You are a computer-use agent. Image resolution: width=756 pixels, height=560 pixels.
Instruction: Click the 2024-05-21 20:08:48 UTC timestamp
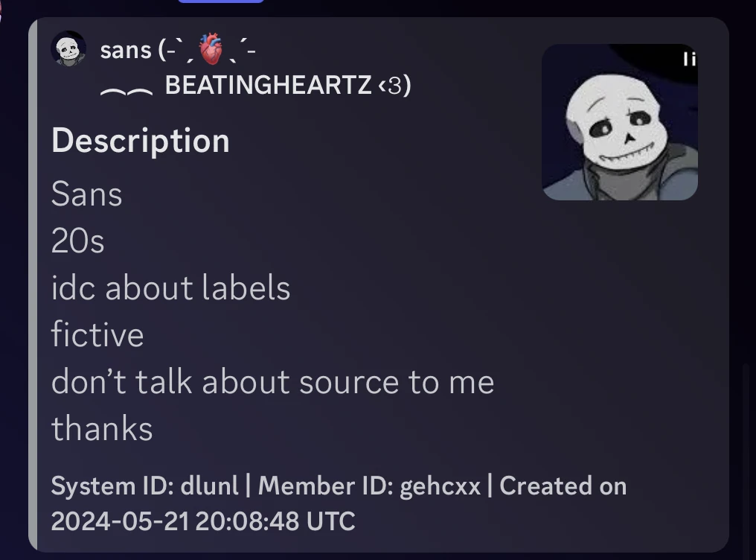pos(202,521)
